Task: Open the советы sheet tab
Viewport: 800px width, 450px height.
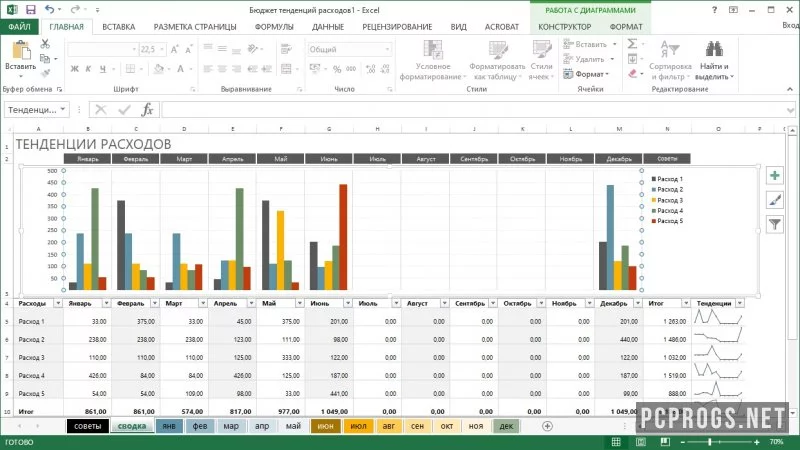Action: (x=87, y=426)
